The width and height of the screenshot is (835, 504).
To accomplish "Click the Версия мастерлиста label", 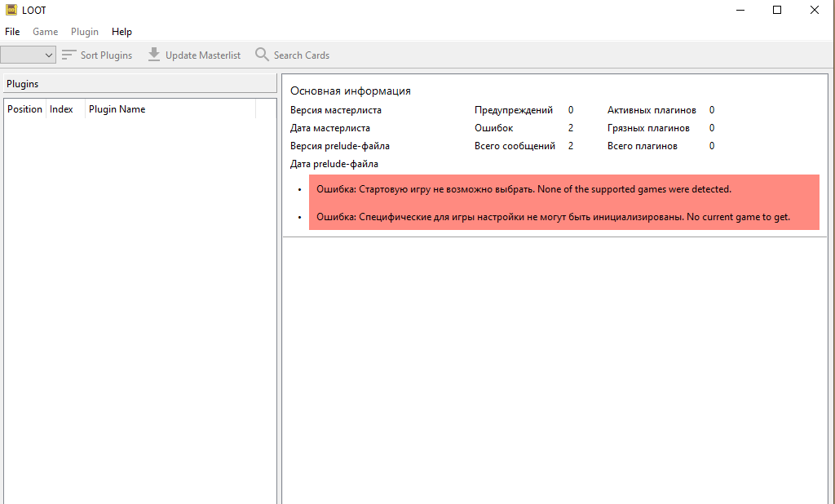I will [x=335, y=110].
